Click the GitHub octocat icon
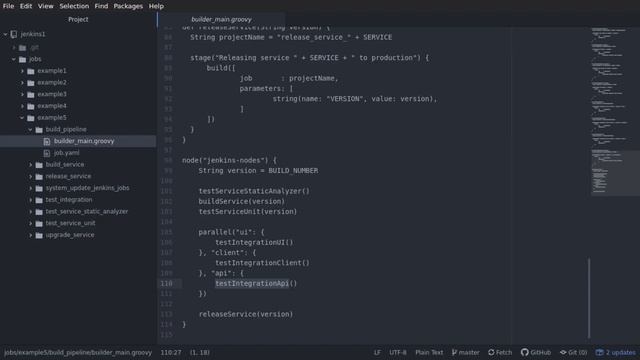640x360 pixels. (x=524, y=352)
